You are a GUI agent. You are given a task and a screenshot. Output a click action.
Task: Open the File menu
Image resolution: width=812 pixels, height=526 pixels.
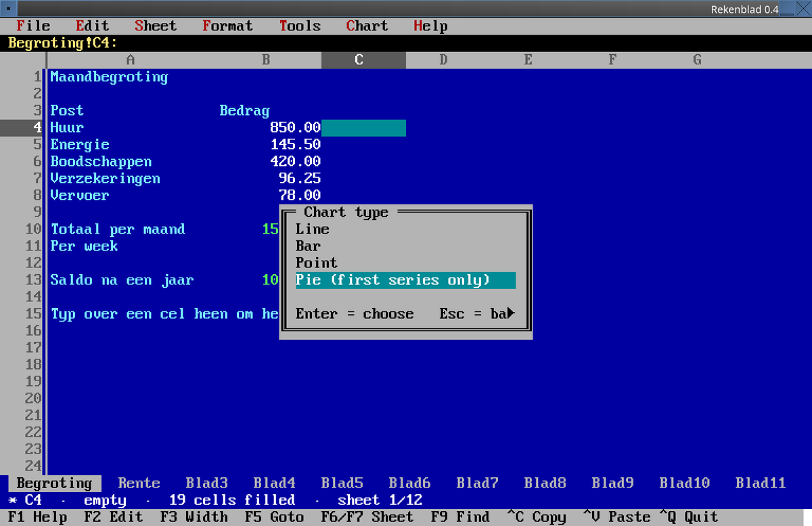click(x=33, y=26)
